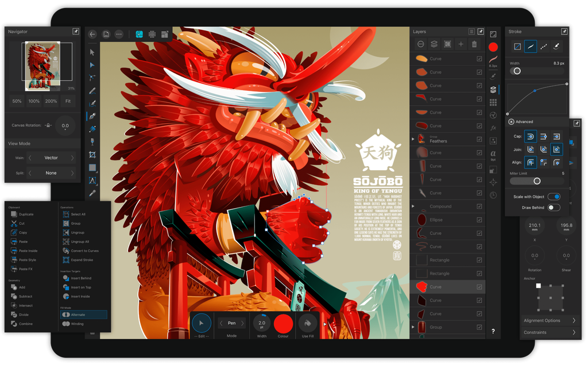The height and width of the screenshot is (368, 588).
Task: Disable the Scale with Object toggle
Action: pos(553,196)
